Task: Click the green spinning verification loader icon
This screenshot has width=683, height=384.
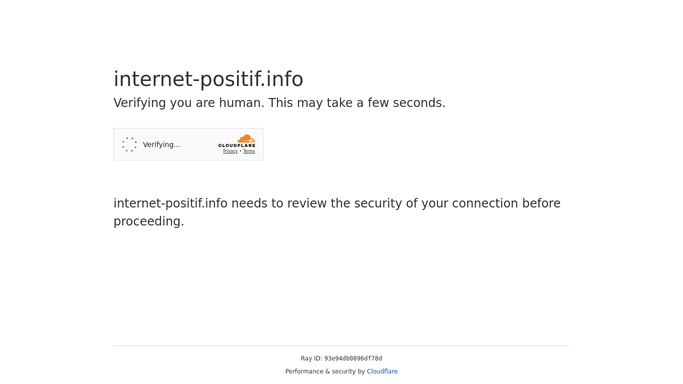Action: (x=129, y=145)
